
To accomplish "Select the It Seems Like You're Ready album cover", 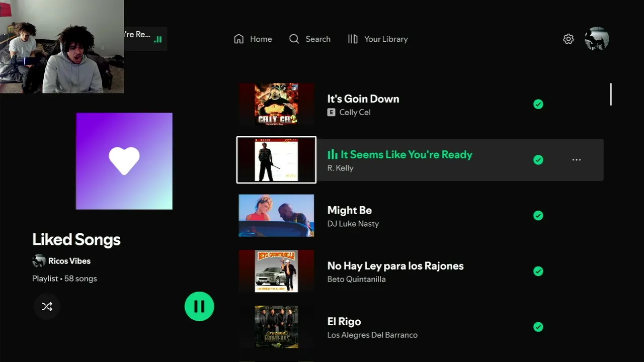I will [276, 160].
